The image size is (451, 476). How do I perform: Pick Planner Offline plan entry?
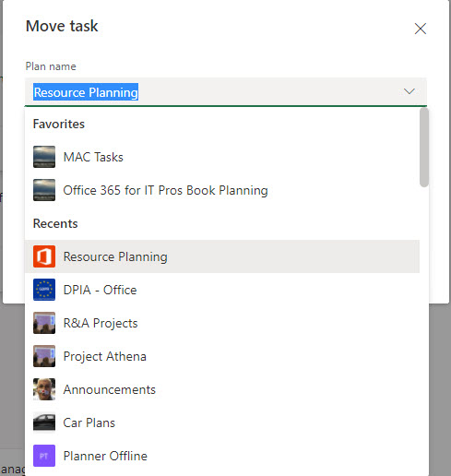(222, 456)
